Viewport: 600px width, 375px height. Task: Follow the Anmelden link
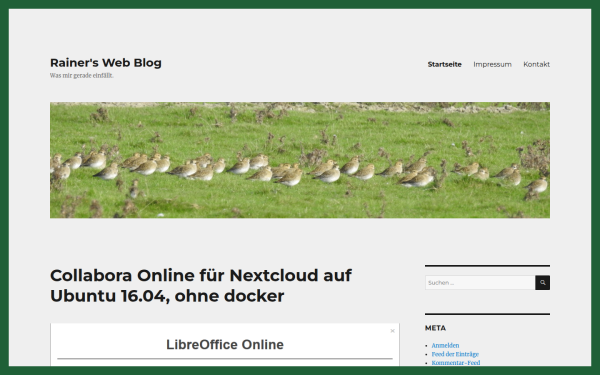click(x=445, y=346)
